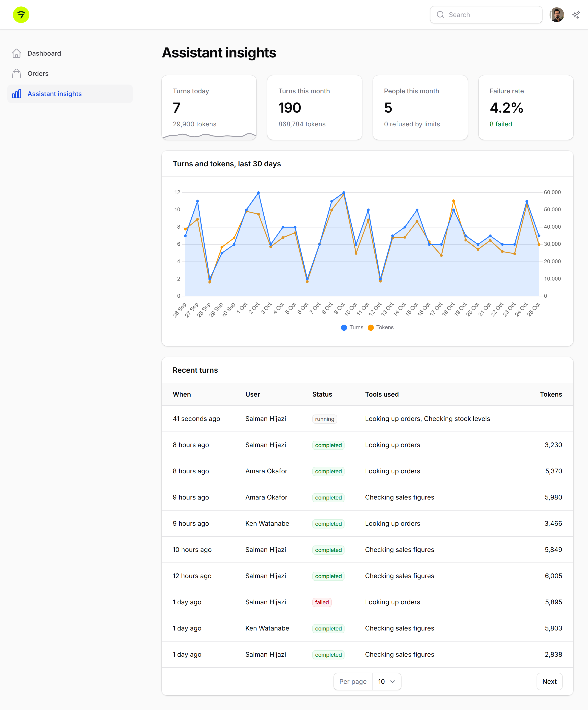Select Assistant insights sidebar item

tap(70, 94)
